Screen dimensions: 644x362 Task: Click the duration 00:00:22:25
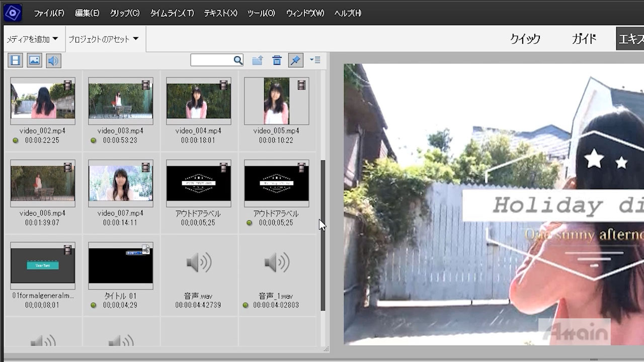coord(43,140)
